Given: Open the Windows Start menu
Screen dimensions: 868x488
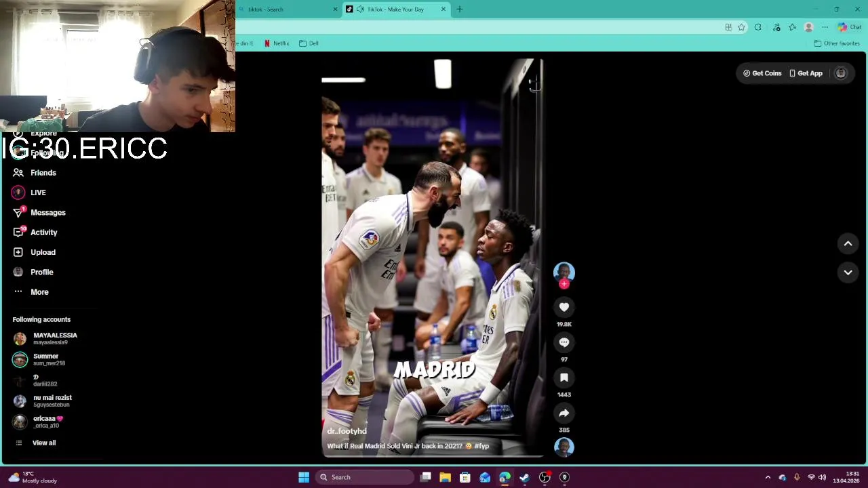Looking at the screenshot, I should click(x=304, y=477).
